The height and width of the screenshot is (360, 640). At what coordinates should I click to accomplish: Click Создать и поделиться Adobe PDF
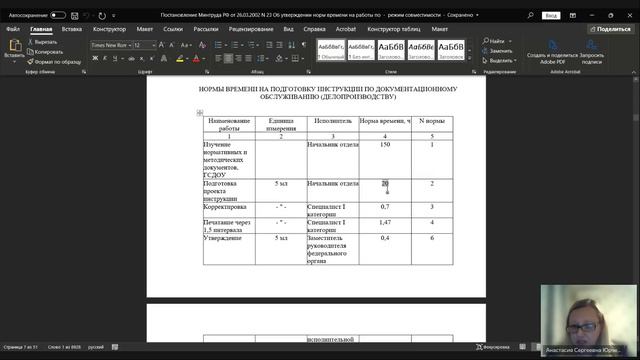point(552,52)
